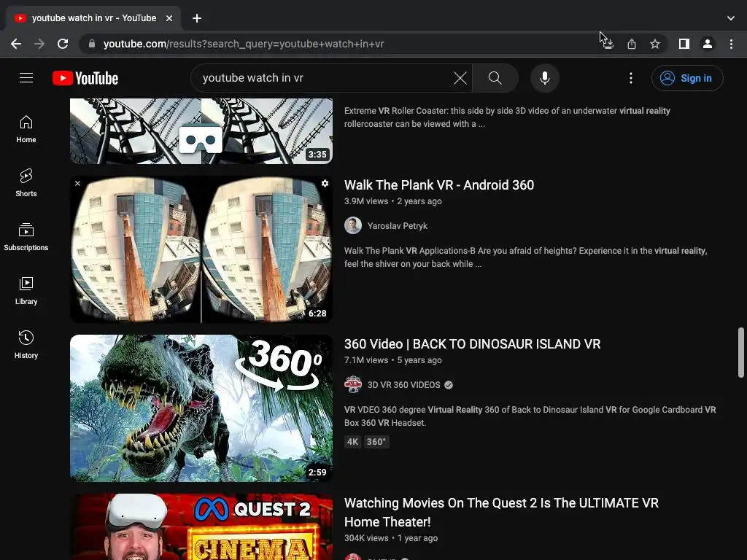747x560 pixels.
Task: Click the address bar URL
Action: (244, 44)
